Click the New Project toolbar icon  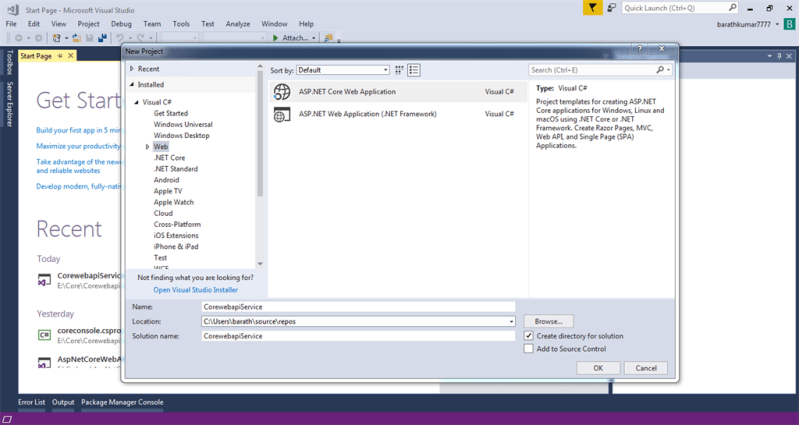tap(57, 38)
